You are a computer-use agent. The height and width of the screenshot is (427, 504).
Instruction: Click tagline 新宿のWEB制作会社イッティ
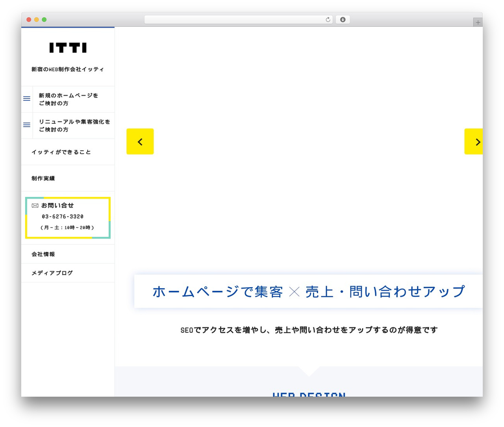68,69
